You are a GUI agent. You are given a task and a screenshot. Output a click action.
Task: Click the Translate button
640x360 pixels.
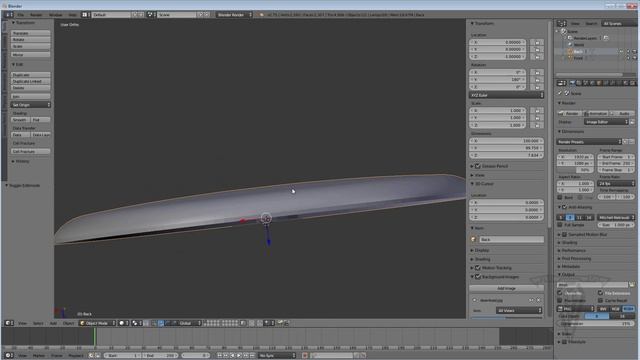click(x=31, y=33)
